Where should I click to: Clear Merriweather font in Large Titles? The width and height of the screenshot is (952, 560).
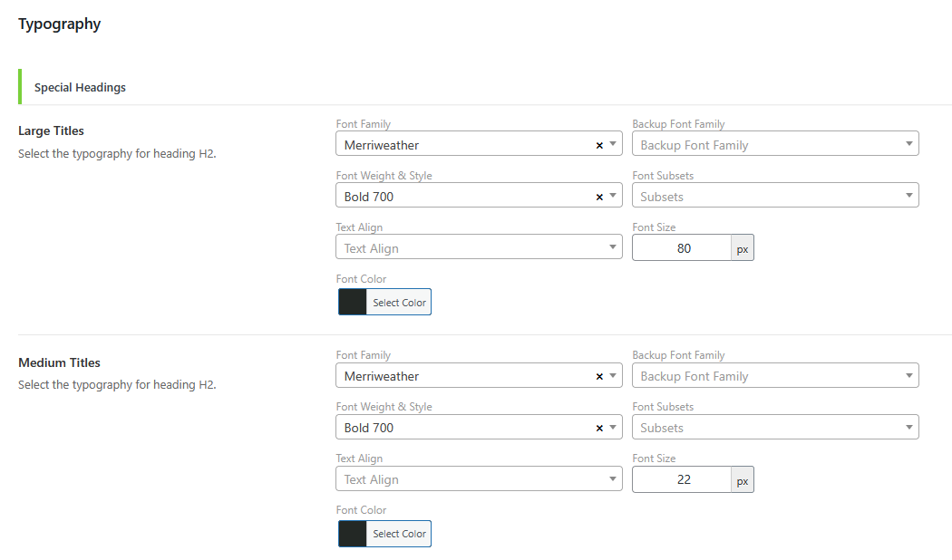click(x=599, y=146)
